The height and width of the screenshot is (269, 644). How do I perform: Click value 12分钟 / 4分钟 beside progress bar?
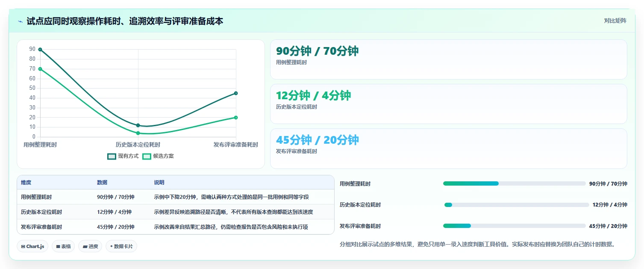[x=610, y=205]
